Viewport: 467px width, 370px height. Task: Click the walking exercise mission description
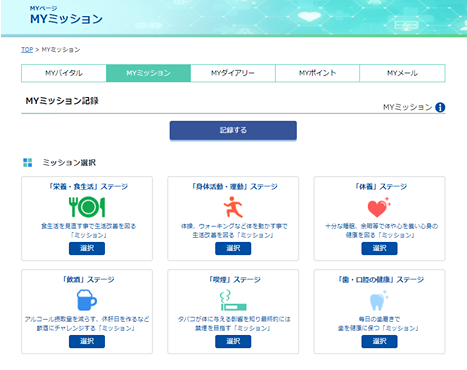[x=234, y=231]
